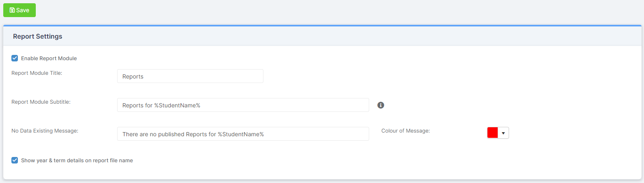
Task: Click the 'No Data Existing Message:' label
Action: 45,131
